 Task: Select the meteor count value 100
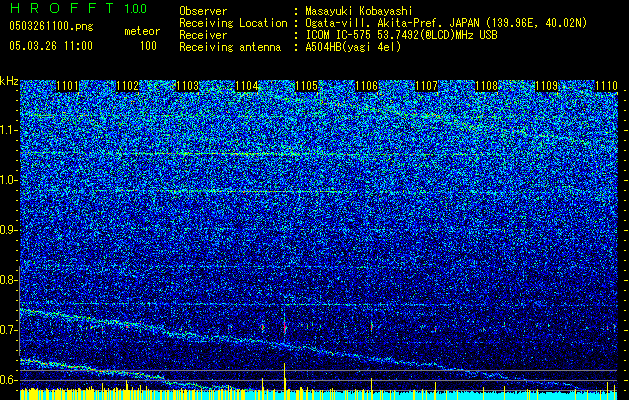148,46
